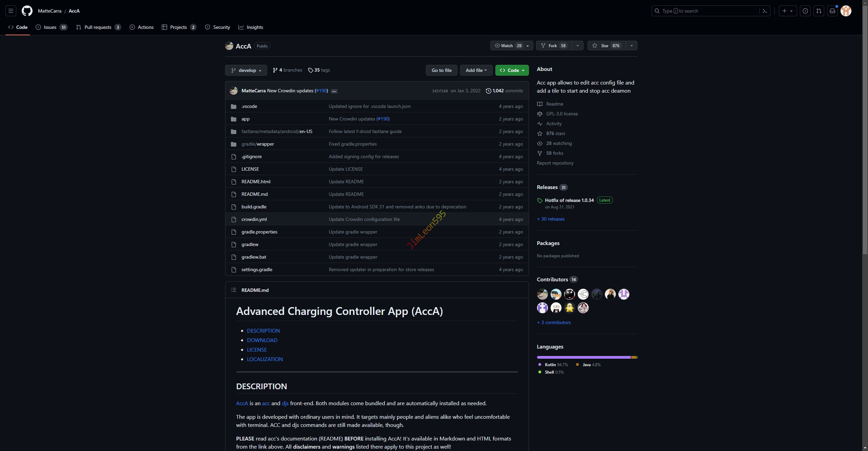Screen dimensions: 868x451
Task: Open the Add file dropdown
Action: point(476,70)
